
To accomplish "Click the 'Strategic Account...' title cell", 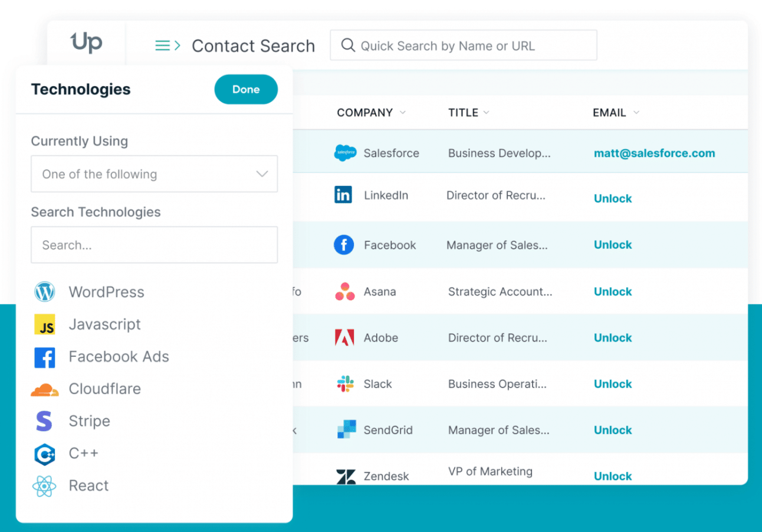I will tap(500, 291).
